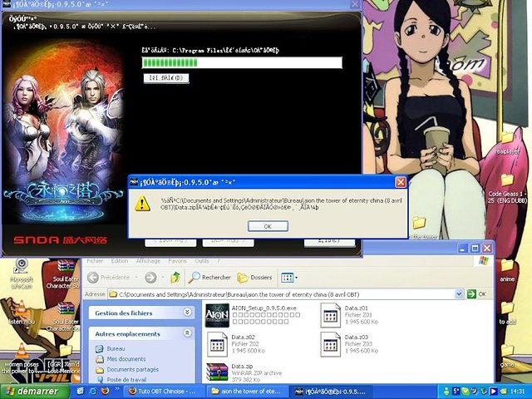The height and width of the screenshot is (399, 532).
Task: Open the Fichier menu in Explorer
Action: (95, 260)
